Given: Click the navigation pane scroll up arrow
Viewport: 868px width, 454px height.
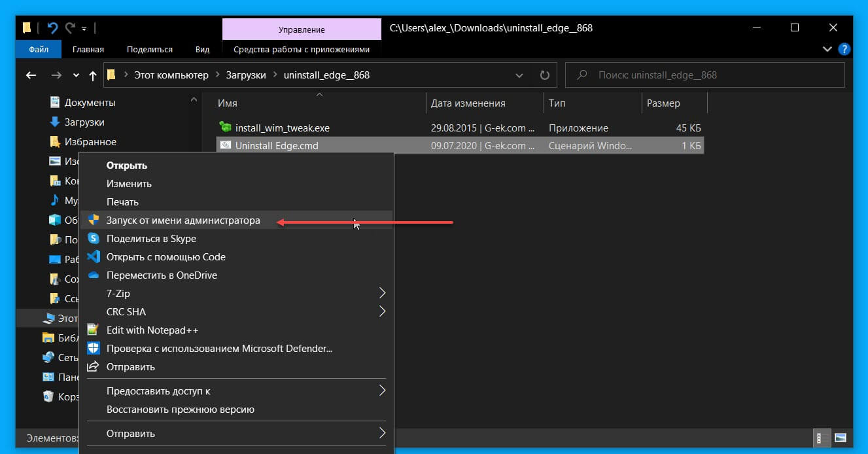Looking at the screenshot, I should 194,99.
